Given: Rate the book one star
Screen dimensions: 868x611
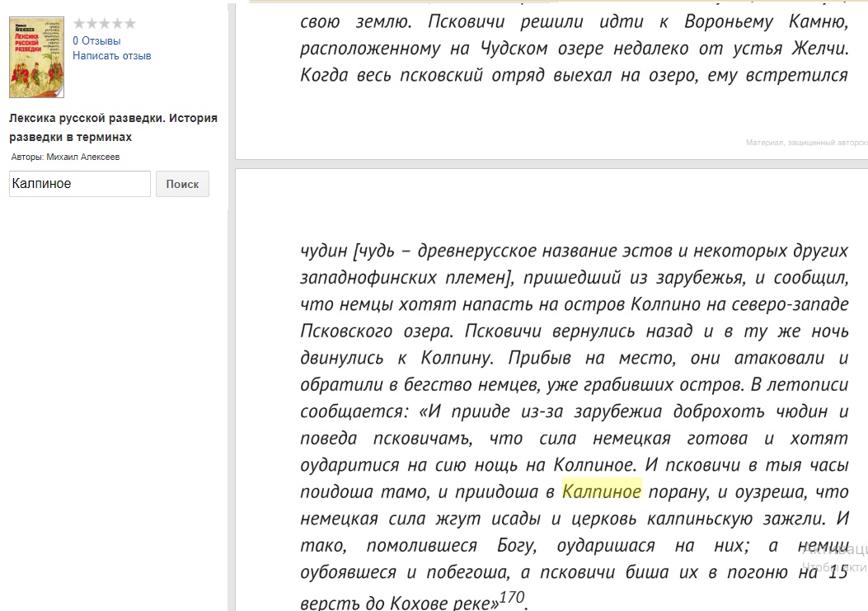Looking at the screenshot, I should pyautogui.click(x=79, y=24).
